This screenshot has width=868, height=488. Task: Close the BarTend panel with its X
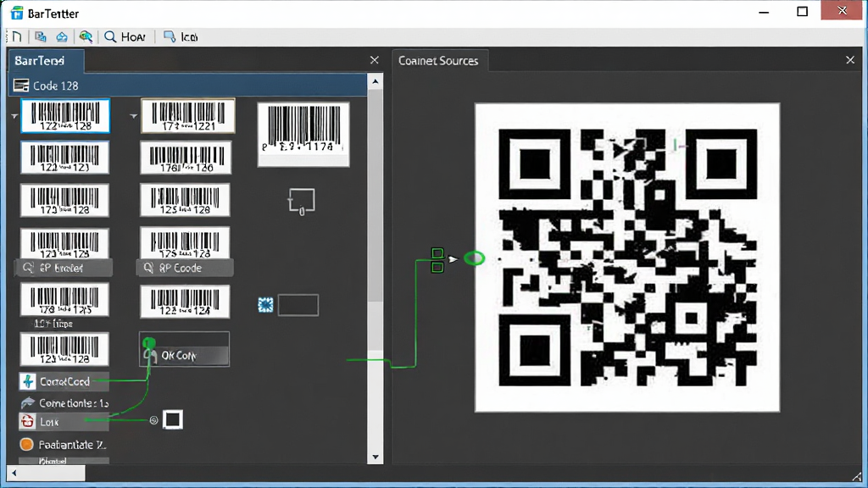click(x=374, y=60)
